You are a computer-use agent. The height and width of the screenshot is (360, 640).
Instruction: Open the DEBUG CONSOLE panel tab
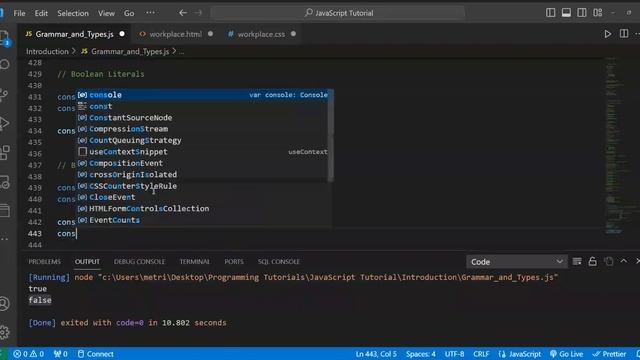(x=139, y=262)
